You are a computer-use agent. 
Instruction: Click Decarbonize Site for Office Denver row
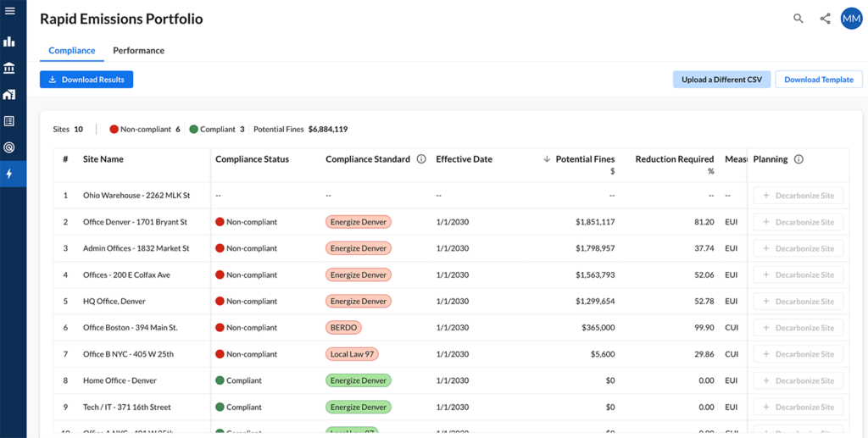(798, 222)
